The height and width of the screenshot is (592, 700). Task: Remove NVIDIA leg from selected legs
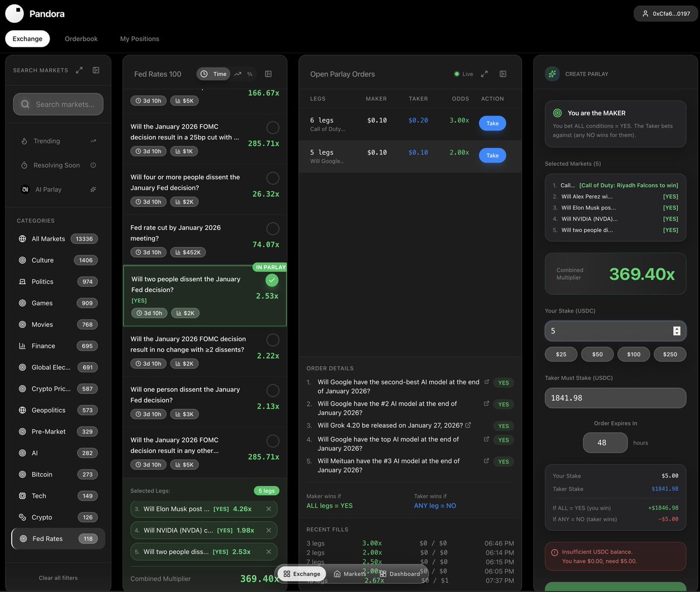click(x=269, y=530)
